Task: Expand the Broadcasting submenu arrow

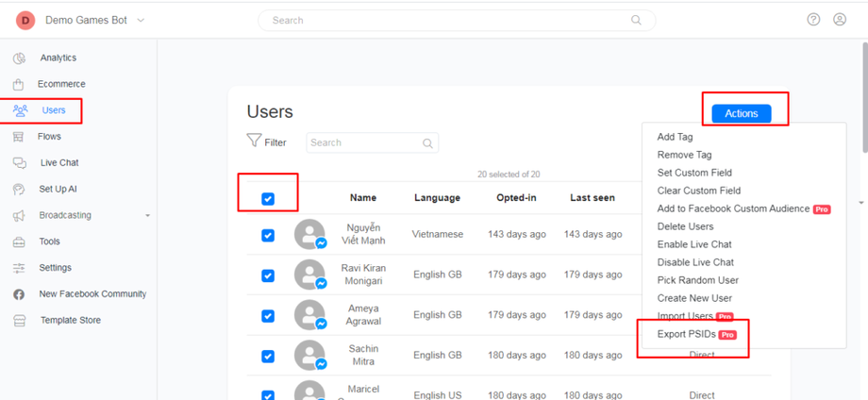Action: 147,216
